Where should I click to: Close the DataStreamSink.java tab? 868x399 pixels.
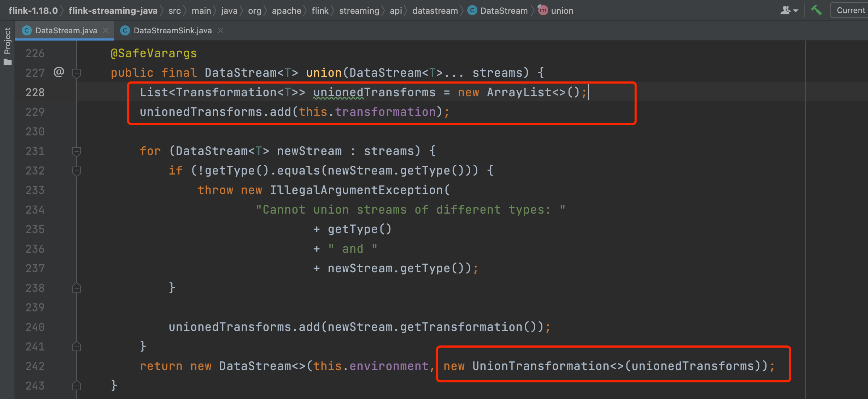[x=221, y=31]
